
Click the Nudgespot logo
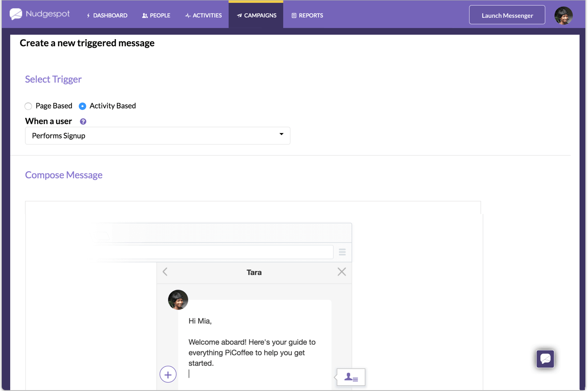point(40,14)
